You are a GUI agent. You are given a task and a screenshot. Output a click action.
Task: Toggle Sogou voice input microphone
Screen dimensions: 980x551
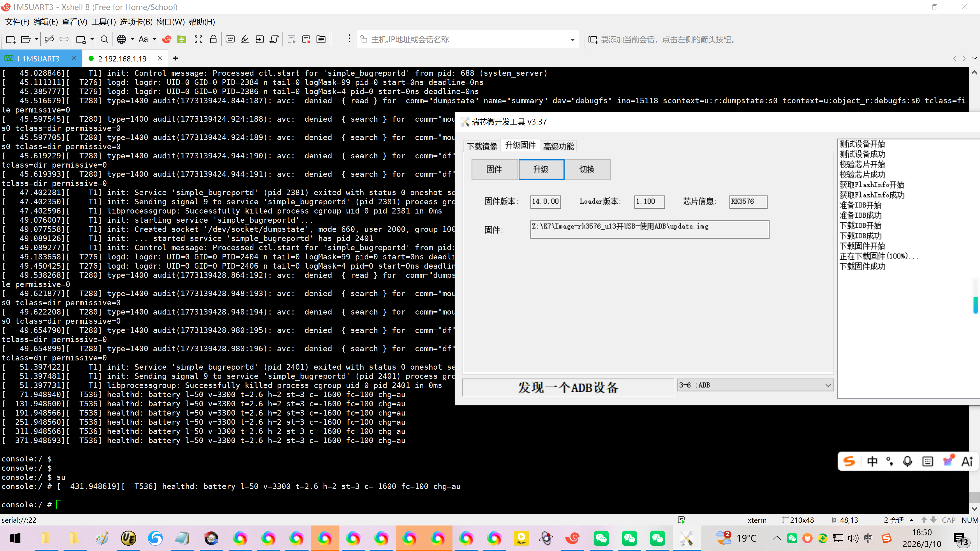[907, 461]
